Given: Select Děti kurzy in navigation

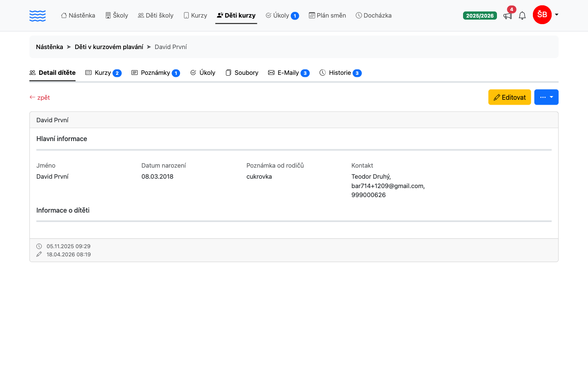Looking at the screenshot, I should [236, 16].
